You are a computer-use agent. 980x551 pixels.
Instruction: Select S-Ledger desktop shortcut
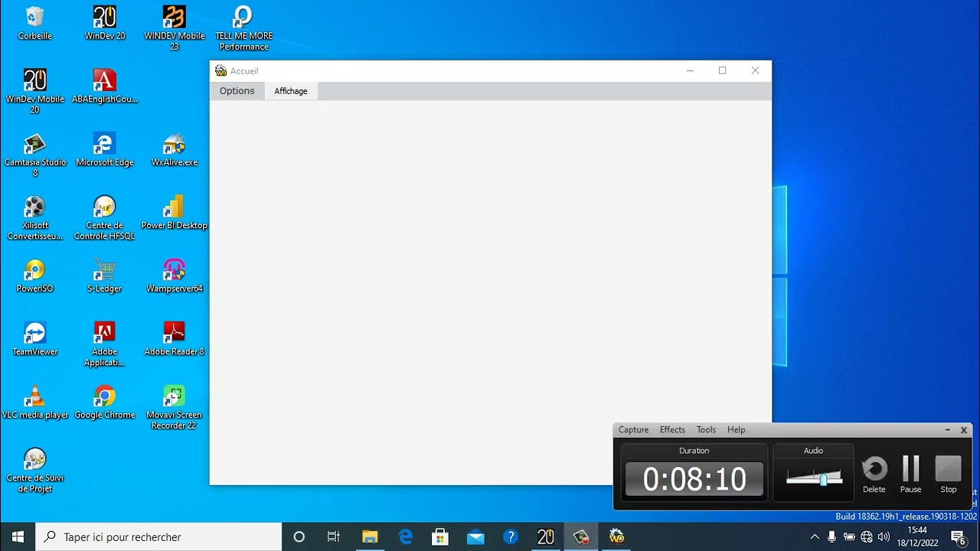(x=104, y=275)
